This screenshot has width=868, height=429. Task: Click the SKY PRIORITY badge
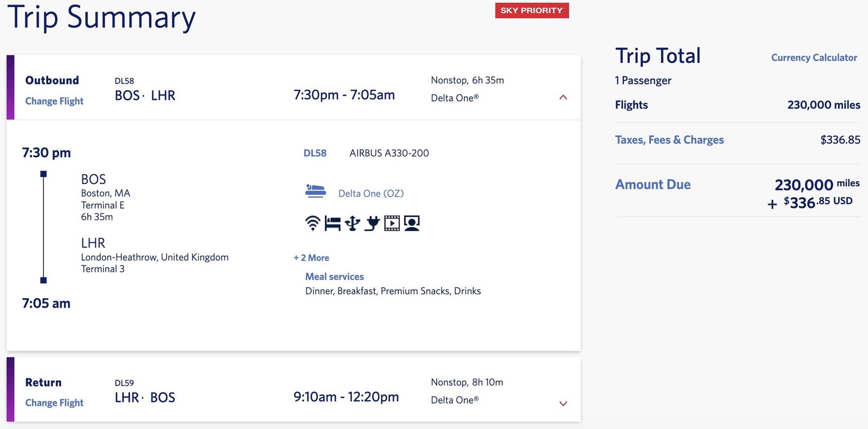[532, 10]
